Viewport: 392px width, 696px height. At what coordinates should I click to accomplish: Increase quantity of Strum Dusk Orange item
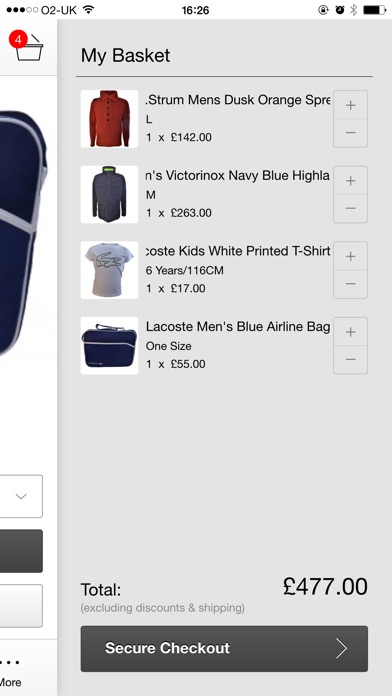350,105
